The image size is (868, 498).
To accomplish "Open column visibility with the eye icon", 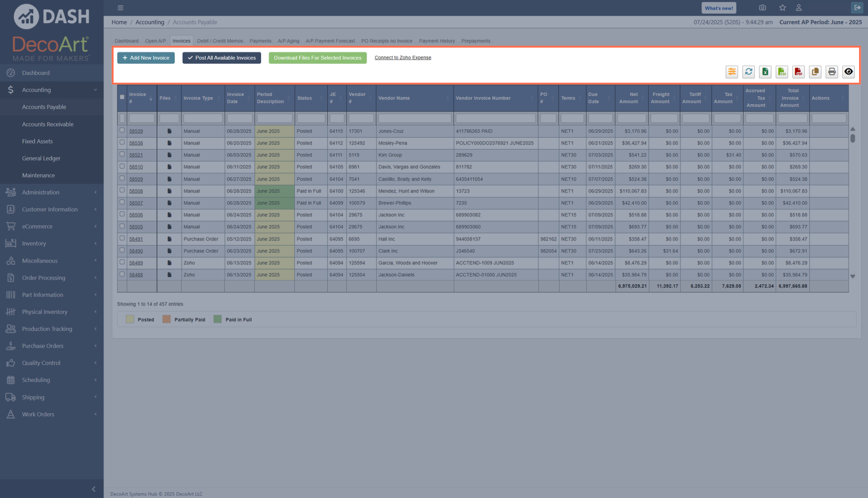I will point(849,72).
